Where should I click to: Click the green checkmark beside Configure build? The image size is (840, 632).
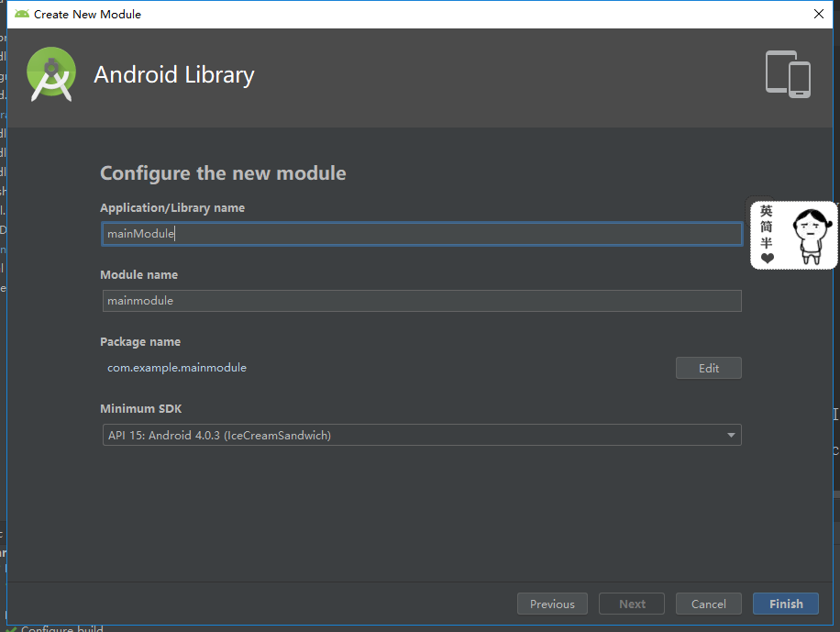pyautogui.click(x=11, y=629)
